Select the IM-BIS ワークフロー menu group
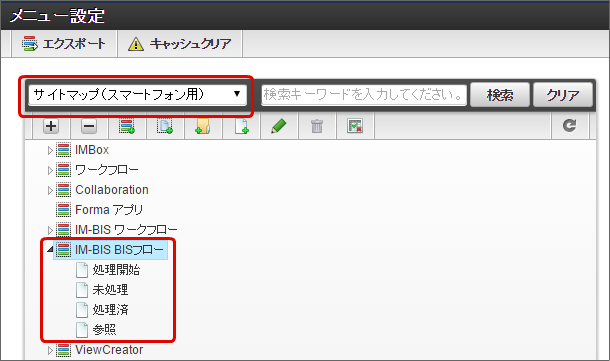 [x=126, y=230]
